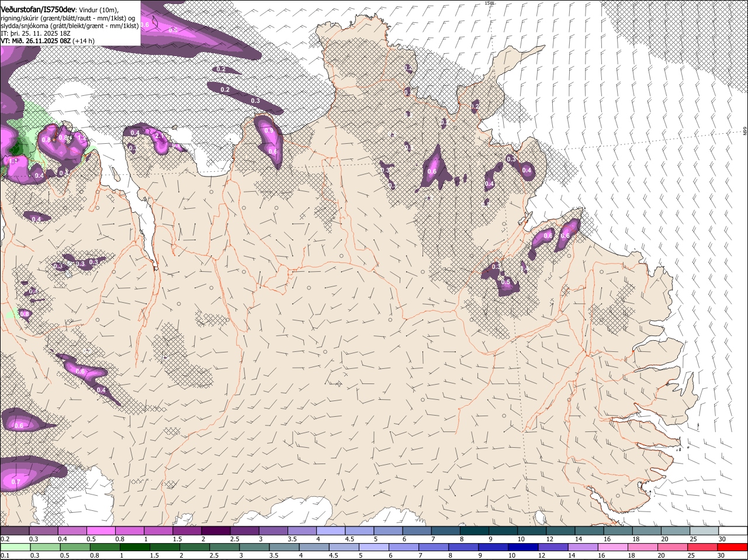Pick the lower legend swatch between 1 and 1.5
748x560 pixels.
pos(135,547)
